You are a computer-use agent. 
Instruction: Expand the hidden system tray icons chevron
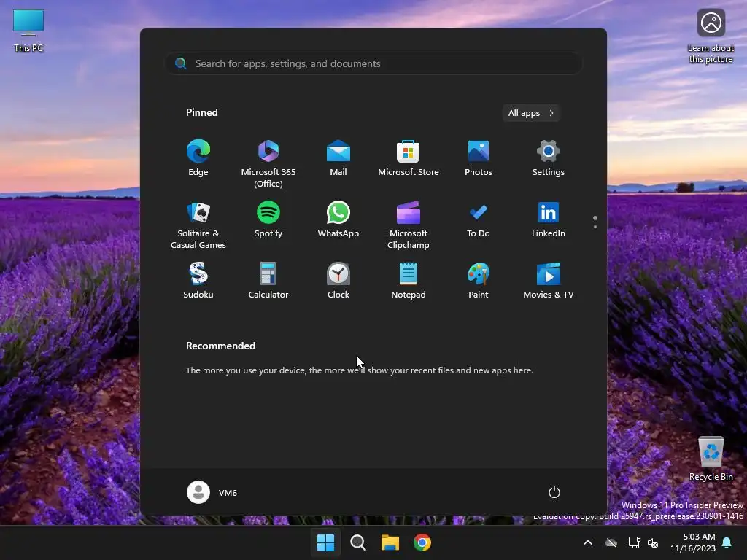click(x=588, y=542)
